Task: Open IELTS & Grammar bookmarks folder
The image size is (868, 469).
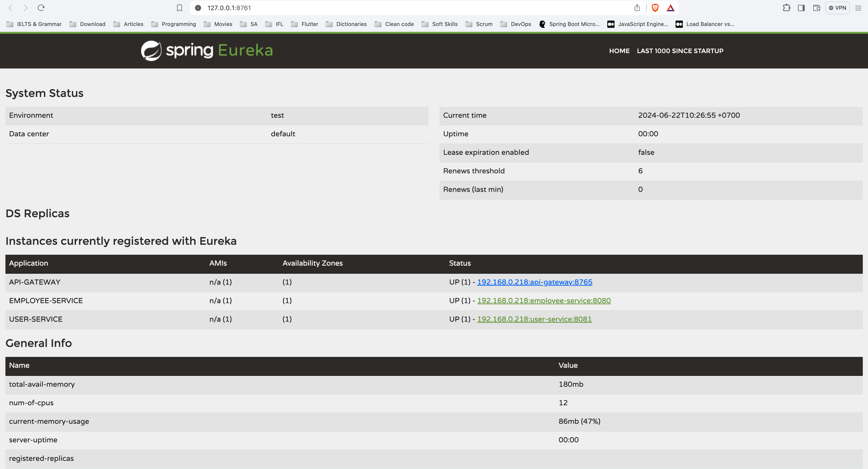Action: click(x=34, y=24)
